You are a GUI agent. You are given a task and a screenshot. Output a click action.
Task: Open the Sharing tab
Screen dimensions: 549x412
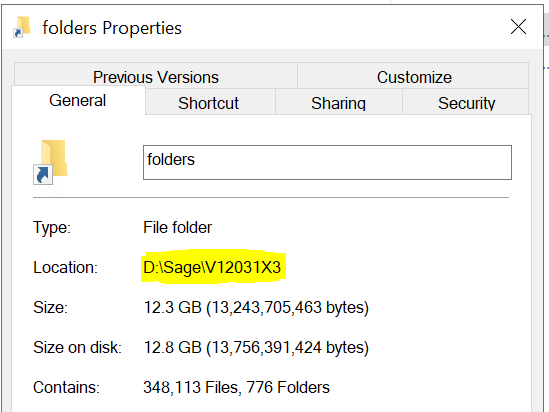[339, 103]
